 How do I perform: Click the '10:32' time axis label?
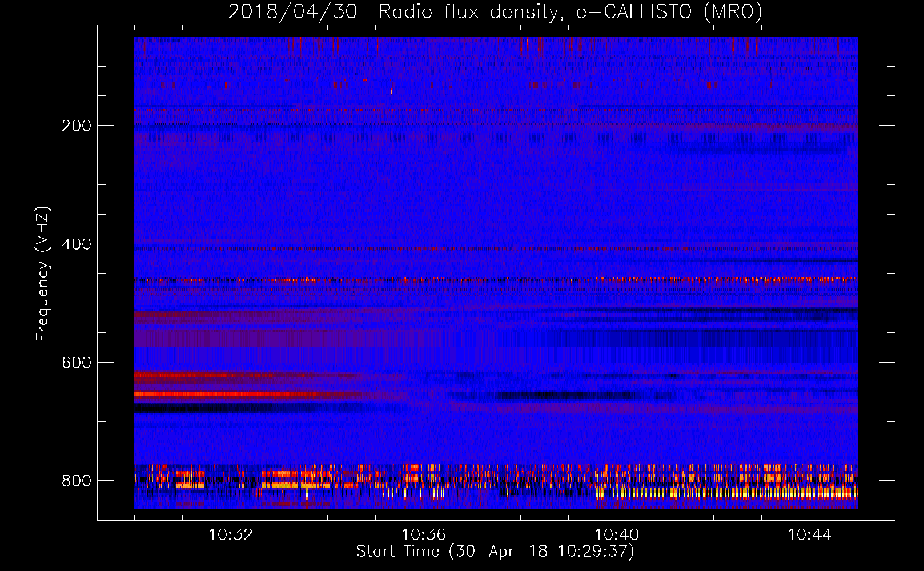tap(231, 535)
